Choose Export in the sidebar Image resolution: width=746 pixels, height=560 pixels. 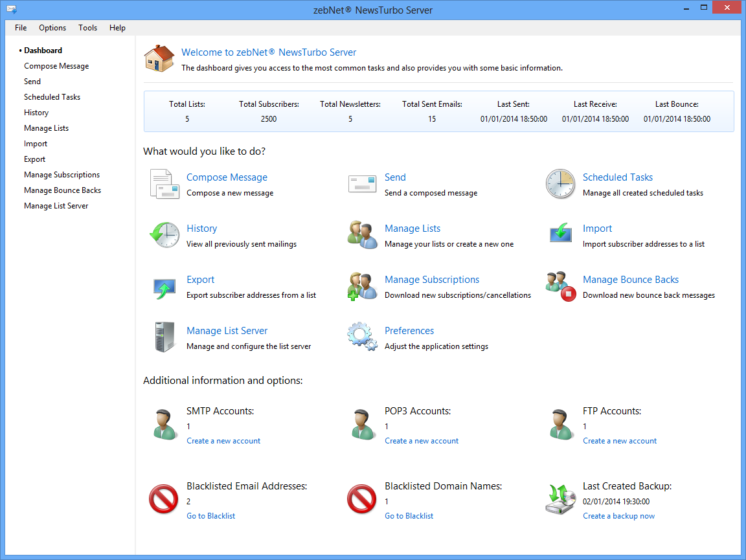point(35,159)
